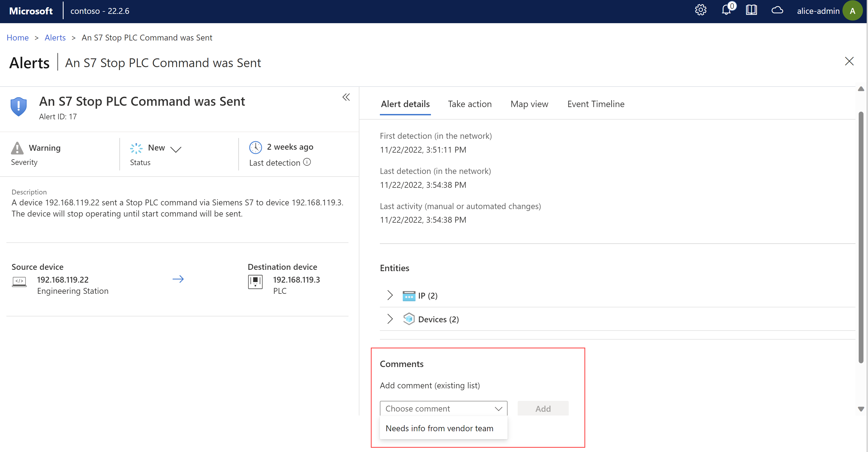
Task: Click the Devices entities expand icon
Action: pyautogui.click(x=389, y=319)
